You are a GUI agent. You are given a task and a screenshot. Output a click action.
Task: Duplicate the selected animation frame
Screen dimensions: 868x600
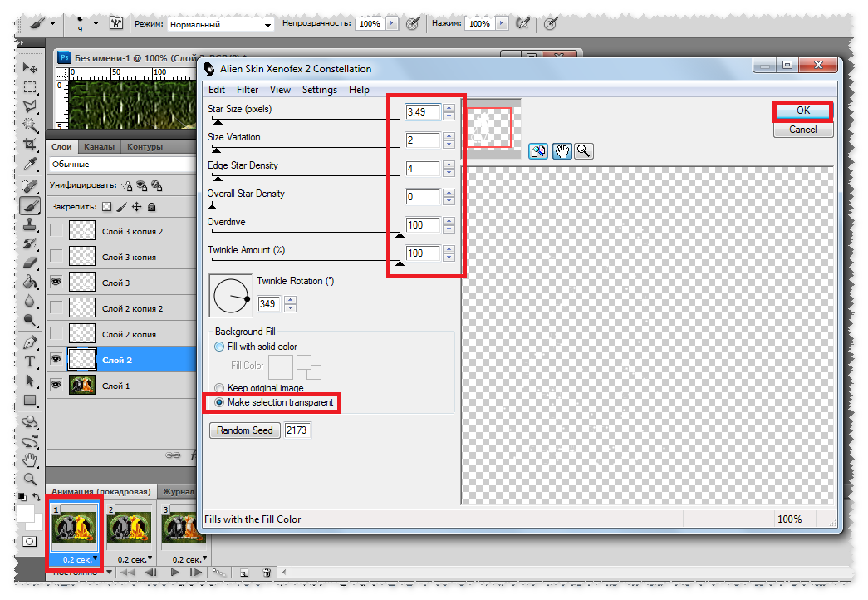245,573
